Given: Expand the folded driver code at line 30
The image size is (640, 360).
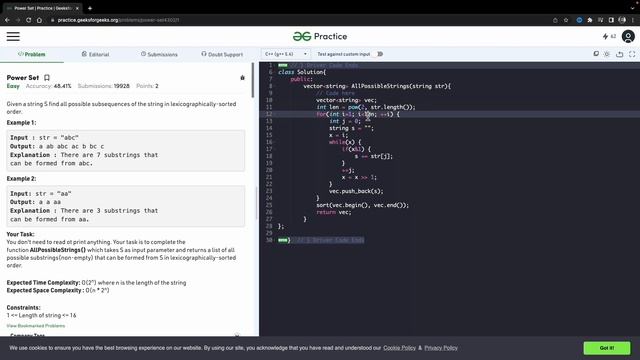Looking at the screenshot, I should pyautogui.click(x=282, y=240).
